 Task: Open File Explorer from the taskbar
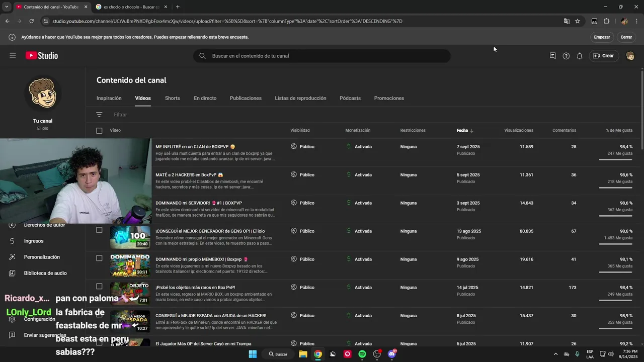(303, 354)
